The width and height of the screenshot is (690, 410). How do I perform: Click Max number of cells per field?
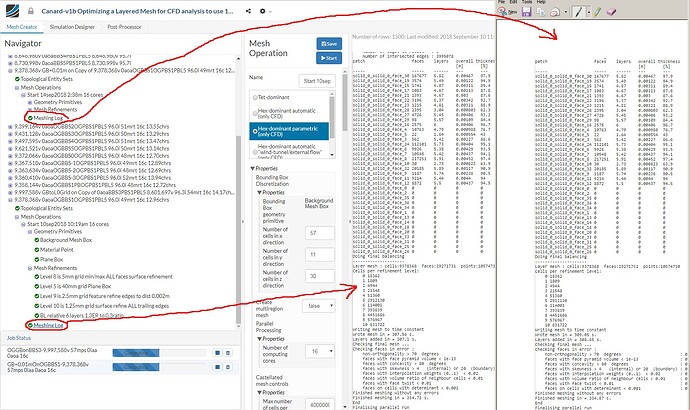(x=320, y=404)
